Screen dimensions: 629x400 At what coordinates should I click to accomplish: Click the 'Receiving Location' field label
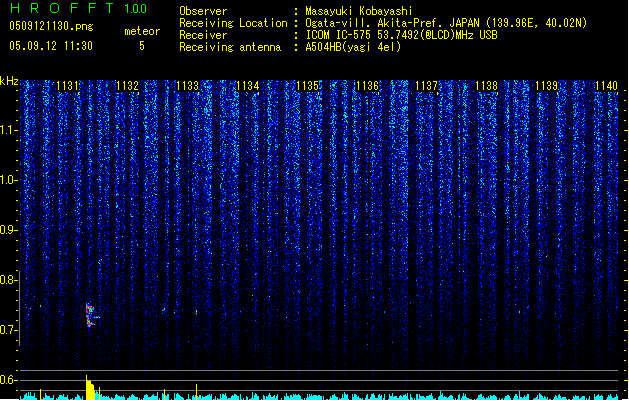[233, 23]
